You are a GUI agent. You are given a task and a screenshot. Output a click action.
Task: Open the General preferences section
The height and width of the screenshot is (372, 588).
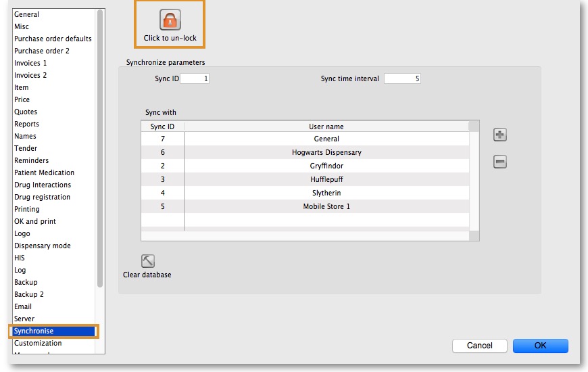27,14
